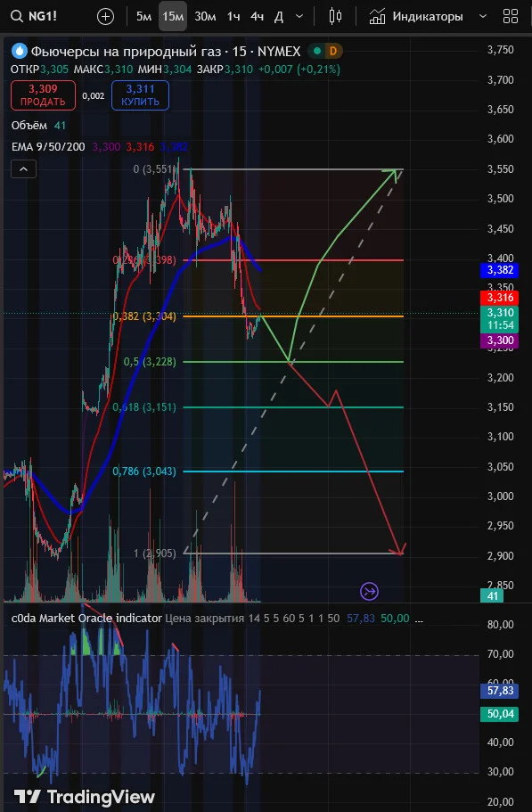
Task: Expand the timeframe dropdown arrow
Action: [x=299, y=17]
